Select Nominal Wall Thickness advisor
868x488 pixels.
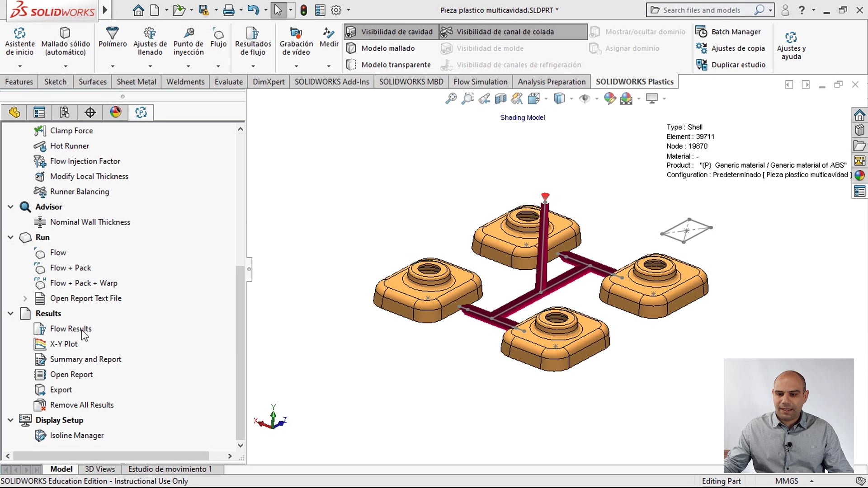coord(90,222)
